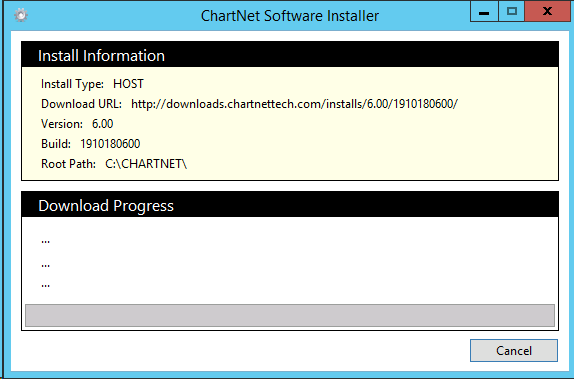574x379 pixels.
Task: Click the "Build:" label
Action: 56,144
